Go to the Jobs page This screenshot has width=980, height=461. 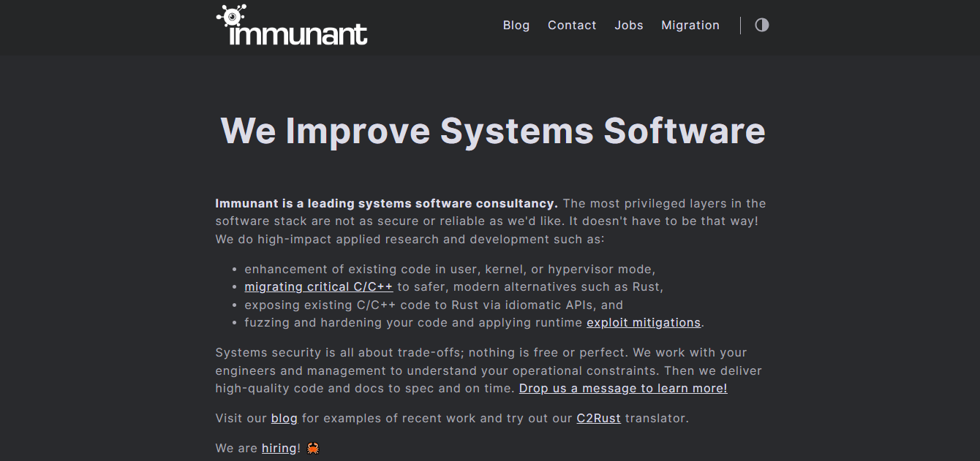pos(629,25)
